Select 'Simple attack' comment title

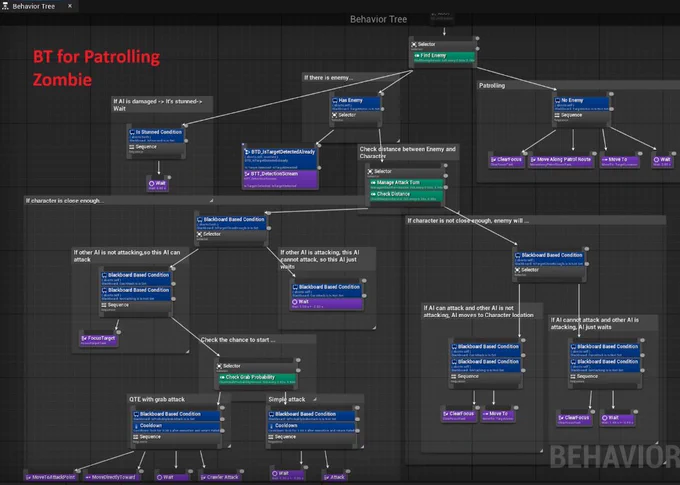point(287,399)
